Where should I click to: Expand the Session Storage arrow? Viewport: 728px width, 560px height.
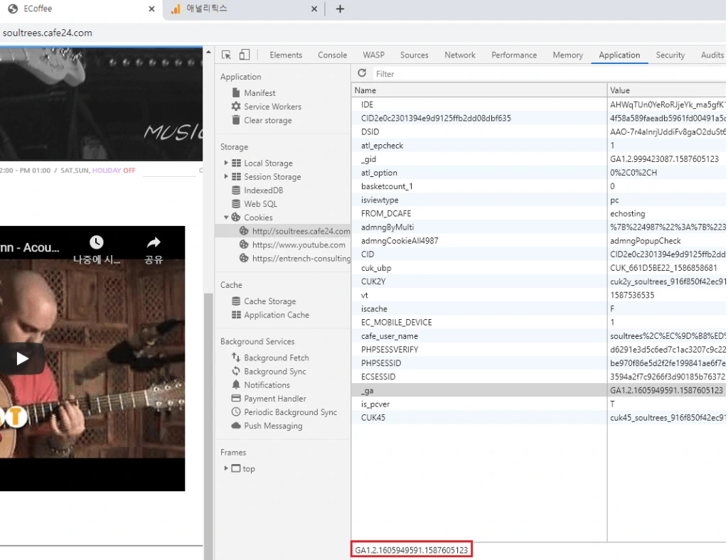tap(225, 176)
